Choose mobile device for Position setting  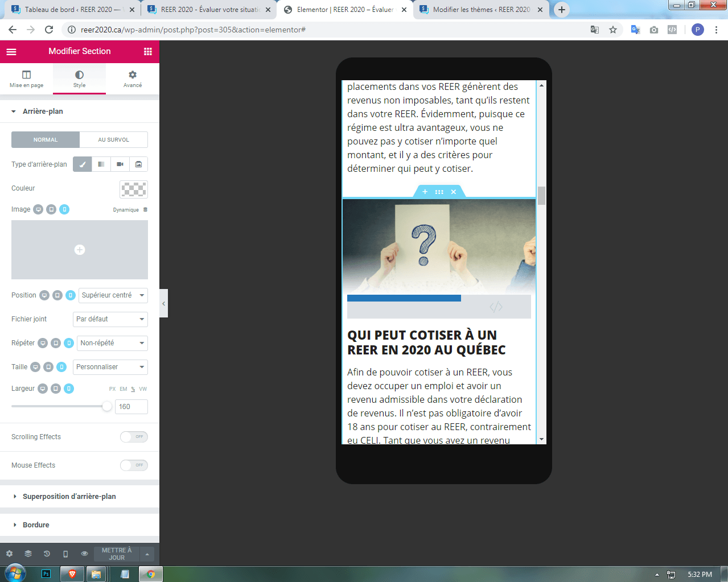[x=71, y=295]
